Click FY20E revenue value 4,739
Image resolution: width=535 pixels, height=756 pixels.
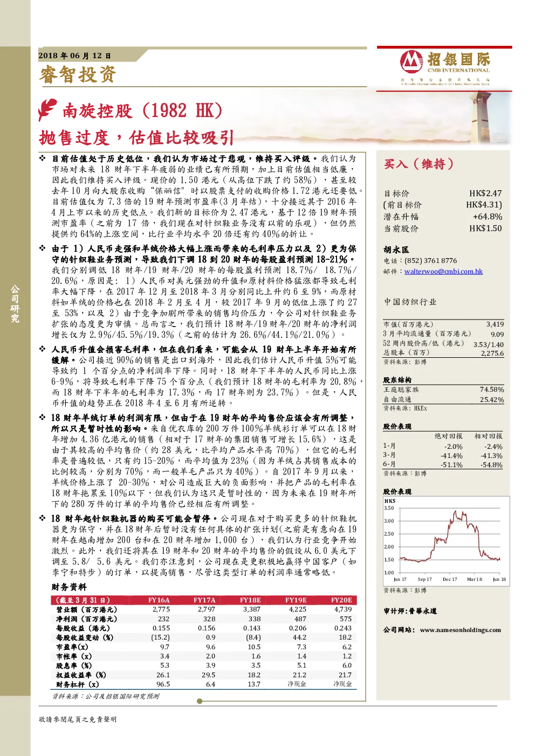tap(343, 609)
